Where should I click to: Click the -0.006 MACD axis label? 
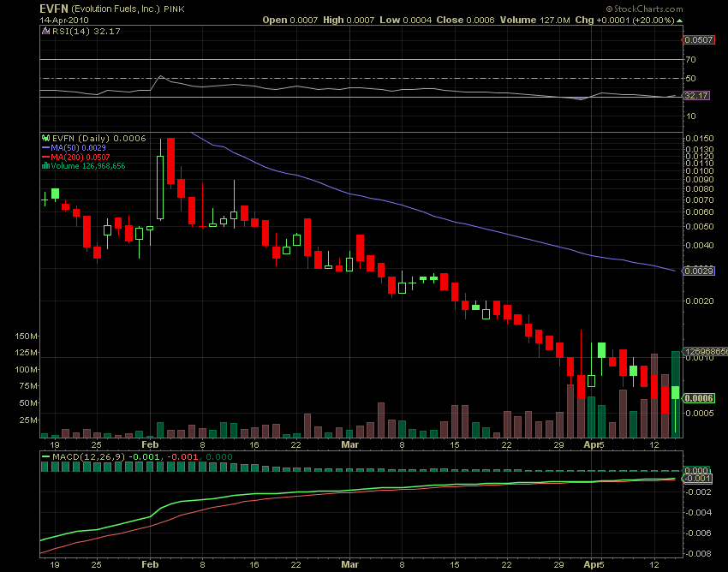click(x=699, y=533)
